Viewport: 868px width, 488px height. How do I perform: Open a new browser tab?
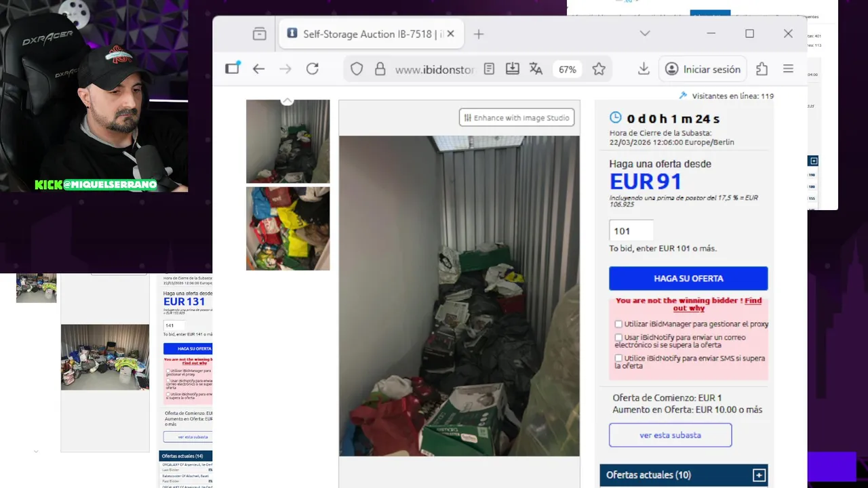(x=479, y=34)
